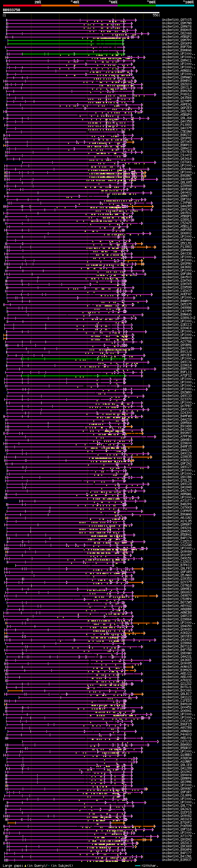Select the UniRef100_Q9SPM0 label
Image resolution: width=197 pixels, height=868 pixels.
(x=177, y=264)
